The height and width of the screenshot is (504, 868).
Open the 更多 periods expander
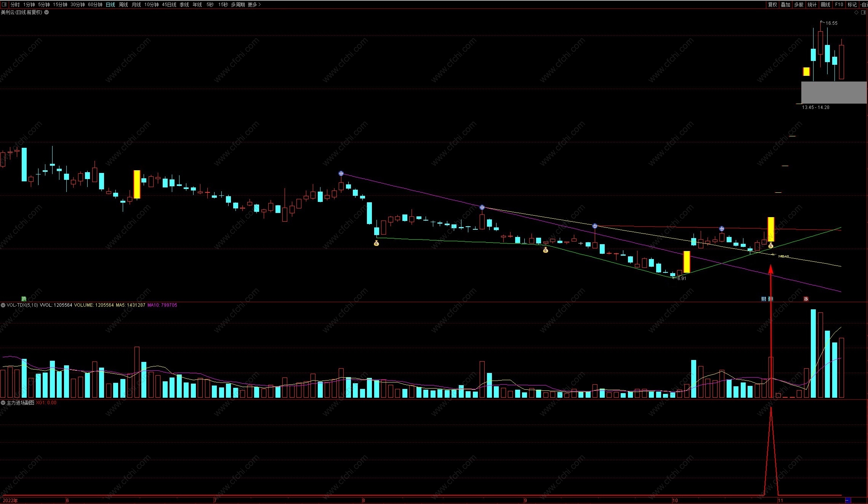click(x=254, y=5)
